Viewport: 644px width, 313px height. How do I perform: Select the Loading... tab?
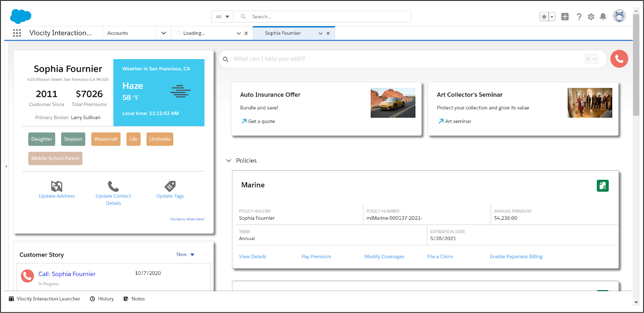click(x=194, y=33)
